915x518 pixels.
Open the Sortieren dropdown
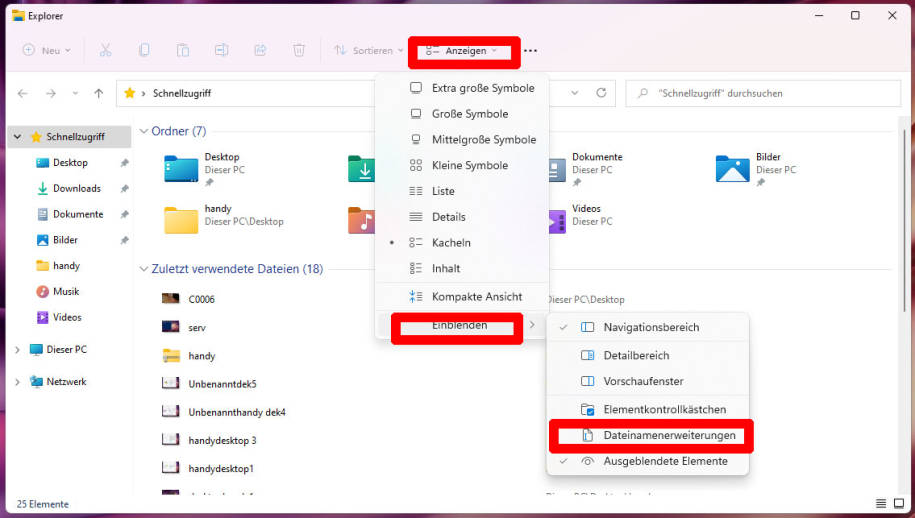click(x=362, y=50)
